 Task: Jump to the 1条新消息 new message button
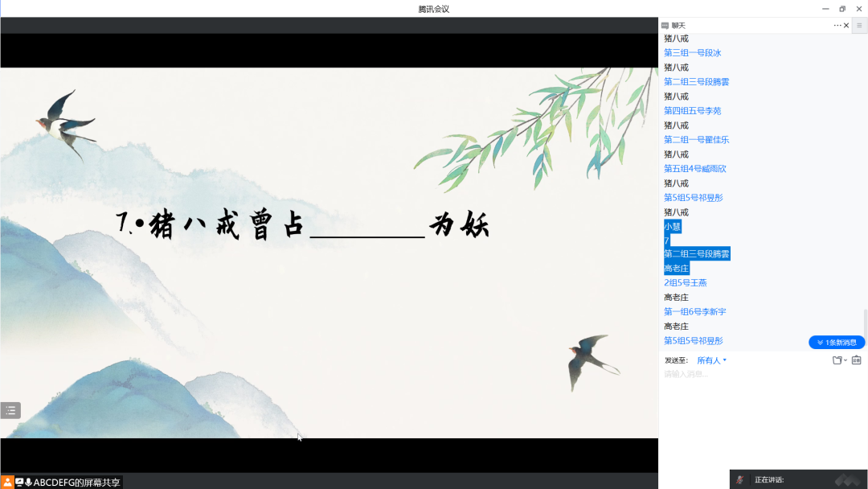coord(837,343)
